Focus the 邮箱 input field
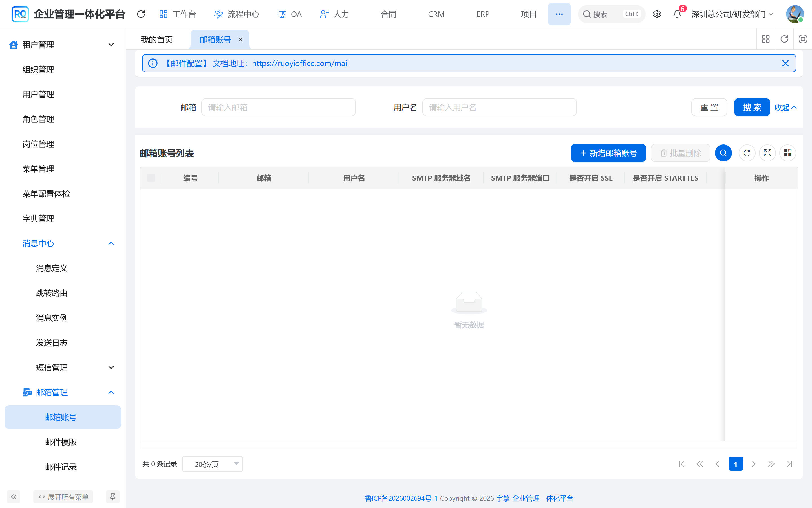Screen dimensions: 812x508 tap(279, 108)
